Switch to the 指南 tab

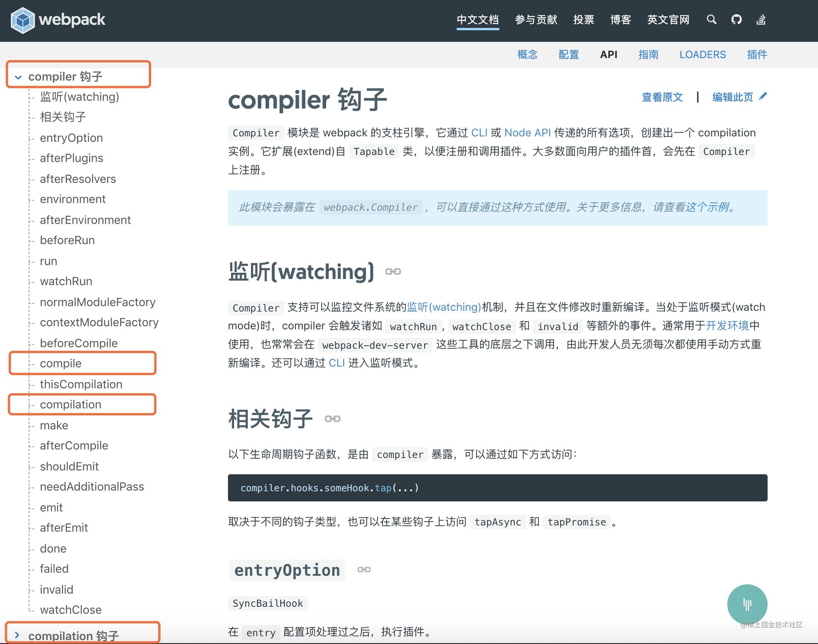pyautogui.click(x=649, y=55)
